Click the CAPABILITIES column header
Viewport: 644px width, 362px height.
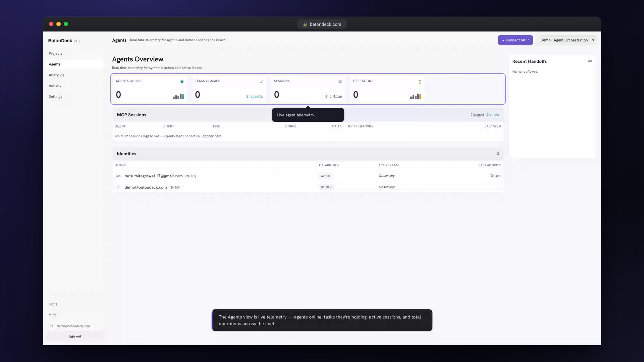[x=329, y=165]
